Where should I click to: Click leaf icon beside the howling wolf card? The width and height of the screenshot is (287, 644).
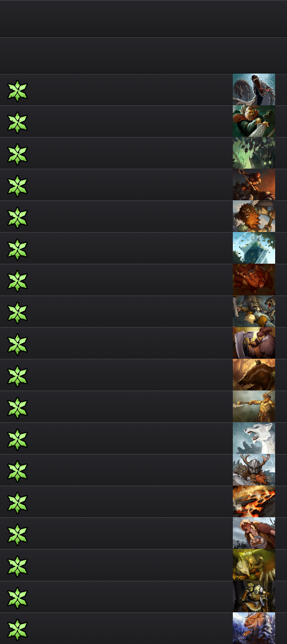[17, 91]
